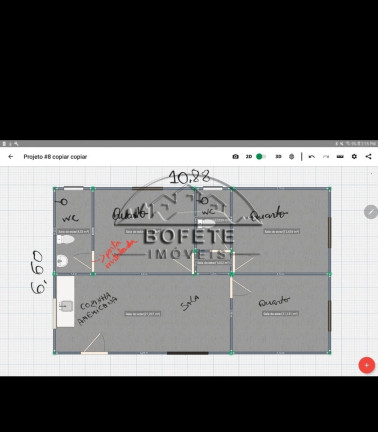The height and width of the screenshot is (432, 378).
Task: Select the 2D view label
Action: (x=249, y=156)
